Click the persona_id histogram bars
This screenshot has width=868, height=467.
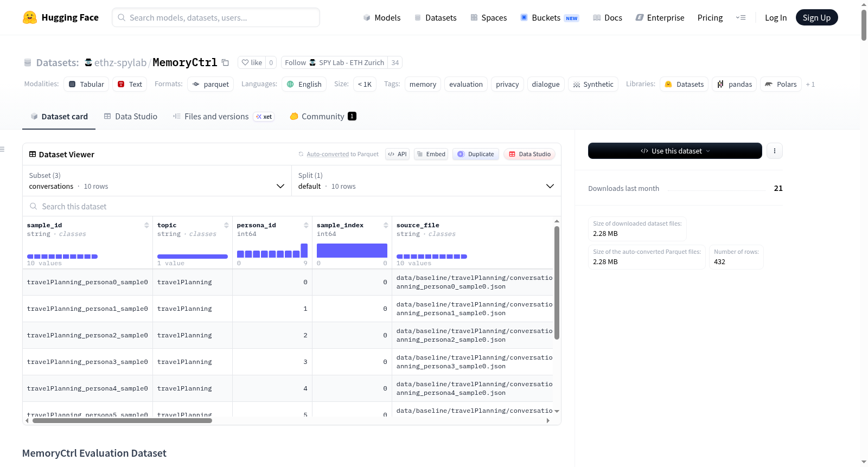272,251
